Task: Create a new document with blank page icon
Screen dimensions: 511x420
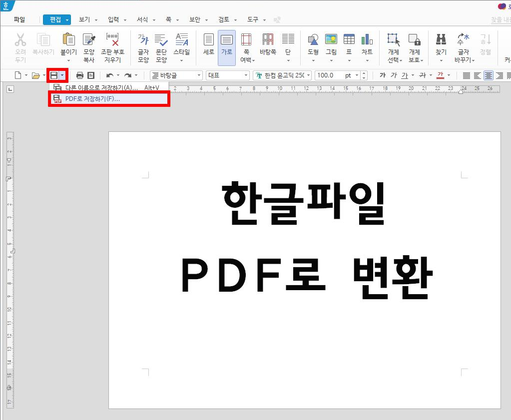Action: [18, 75]
